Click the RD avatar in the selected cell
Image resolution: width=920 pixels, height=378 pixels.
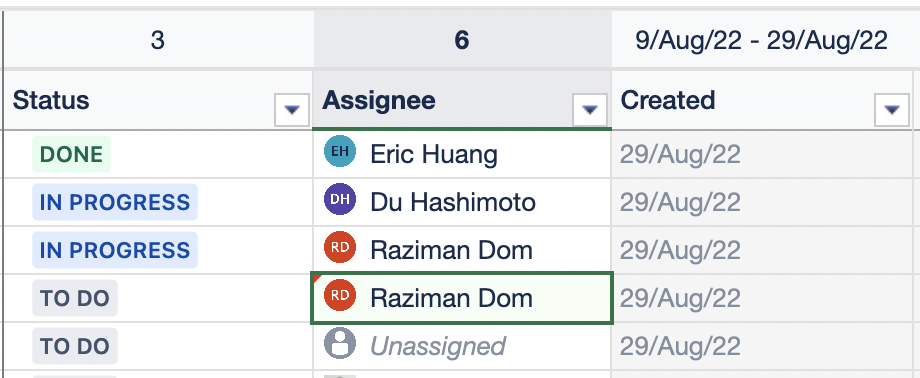(x=340, y=295)
